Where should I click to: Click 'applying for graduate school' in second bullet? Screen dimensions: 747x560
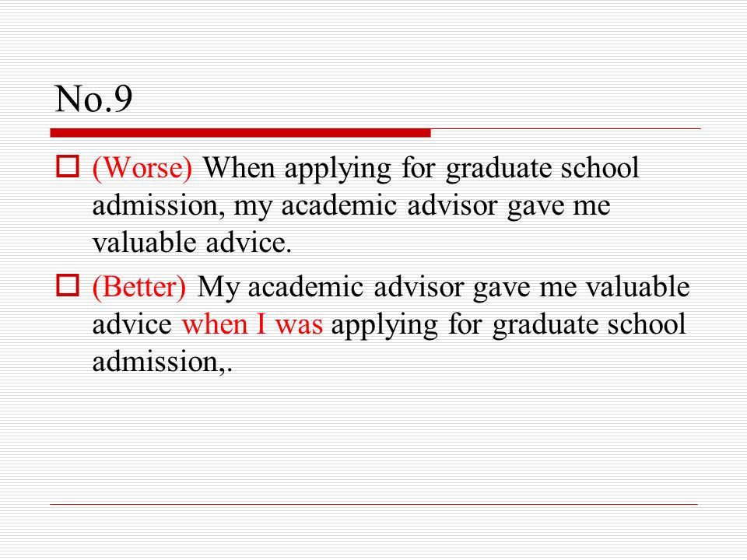point(509,326)
